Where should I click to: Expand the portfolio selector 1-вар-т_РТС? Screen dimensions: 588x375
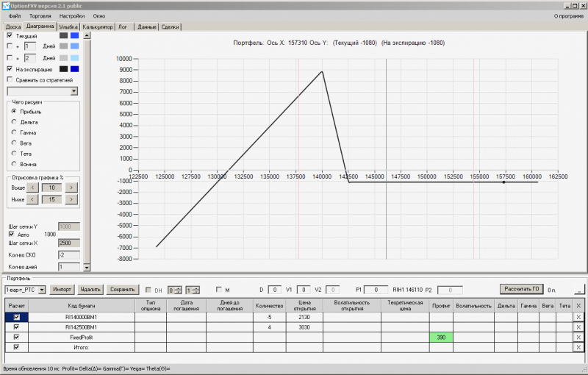[43, 290]
